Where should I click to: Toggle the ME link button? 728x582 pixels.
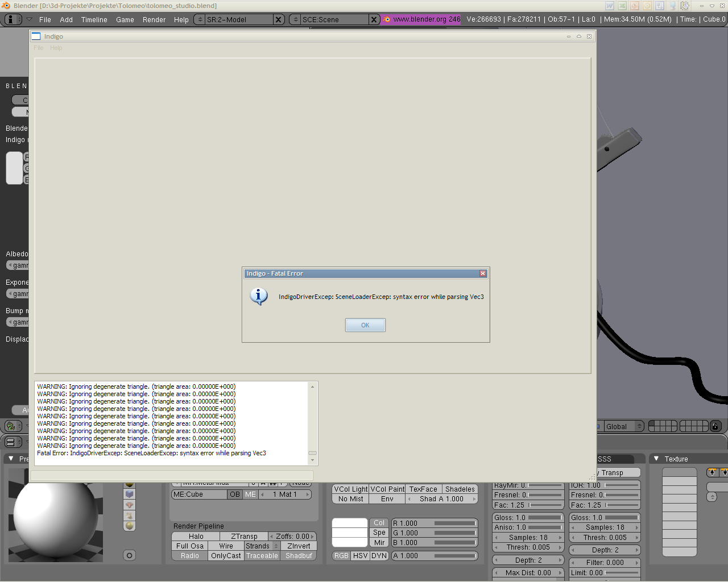click(250, 494)
